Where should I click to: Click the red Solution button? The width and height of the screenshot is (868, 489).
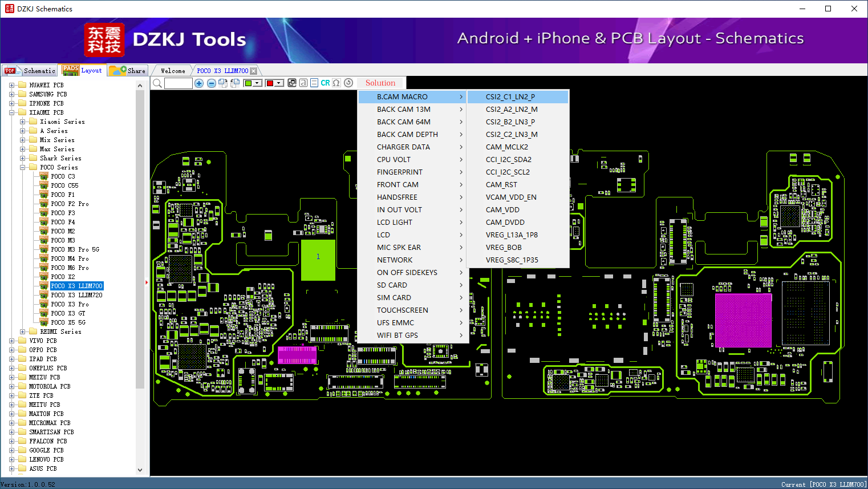click(x=380, y=83)
